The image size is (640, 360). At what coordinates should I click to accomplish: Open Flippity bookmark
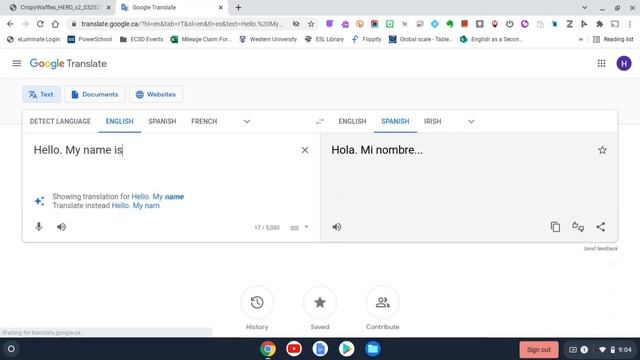pos(367,39)
